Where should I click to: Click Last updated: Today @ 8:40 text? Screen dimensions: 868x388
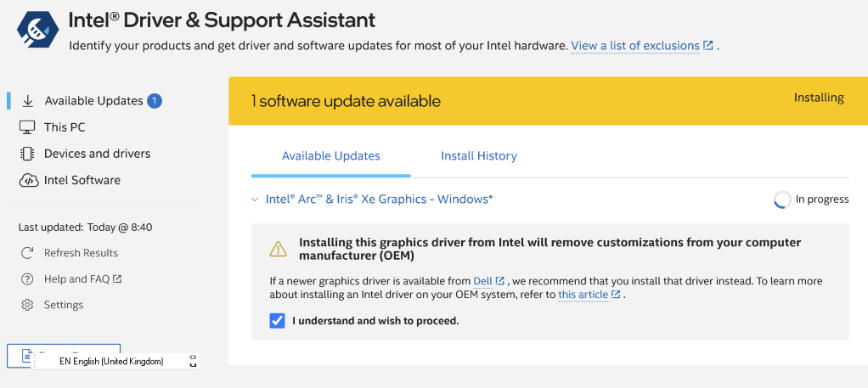85,227
